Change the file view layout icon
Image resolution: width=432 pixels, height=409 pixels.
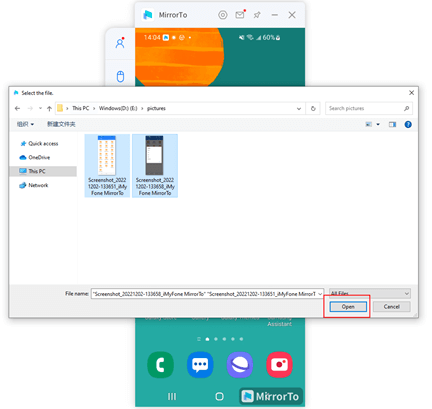coord(369,124)
